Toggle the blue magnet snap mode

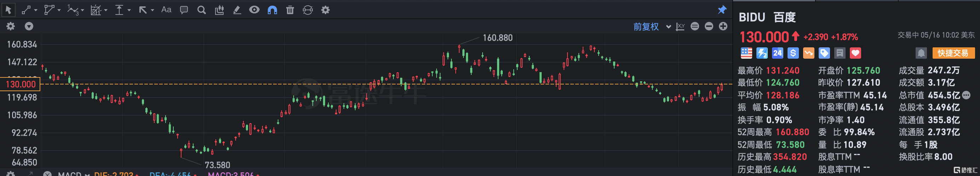272,10
